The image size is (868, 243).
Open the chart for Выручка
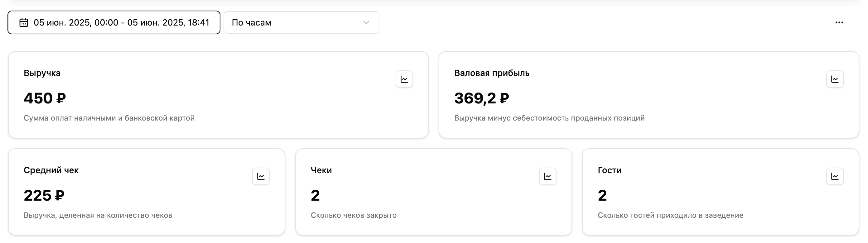click(404, 79)
